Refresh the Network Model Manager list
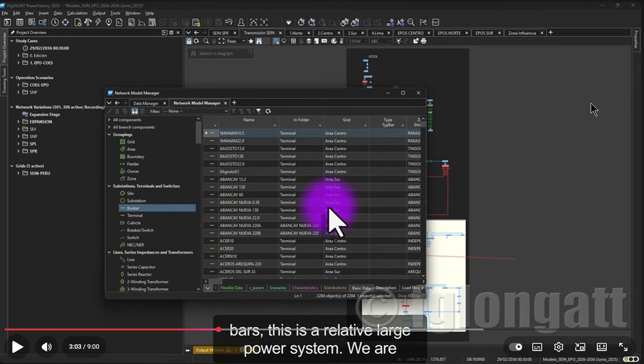Image resolution: width=644 pixels, height=364 pixels. pyautogui.click(x=268, y=111)
